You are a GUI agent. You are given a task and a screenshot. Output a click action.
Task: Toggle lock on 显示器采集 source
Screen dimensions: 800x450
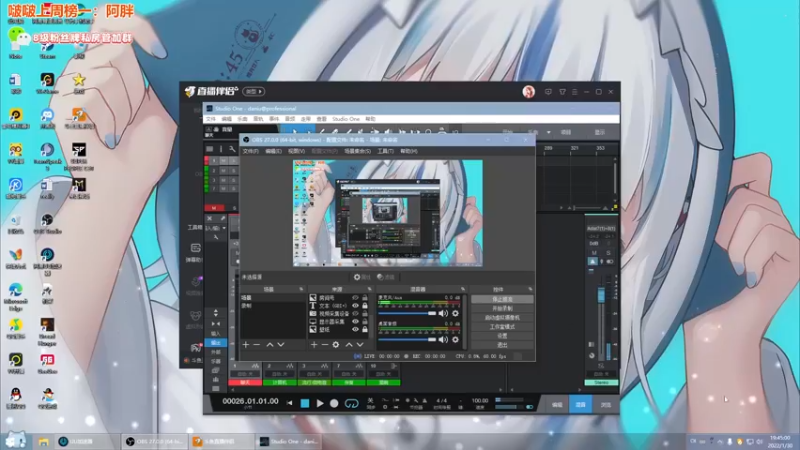365,321
